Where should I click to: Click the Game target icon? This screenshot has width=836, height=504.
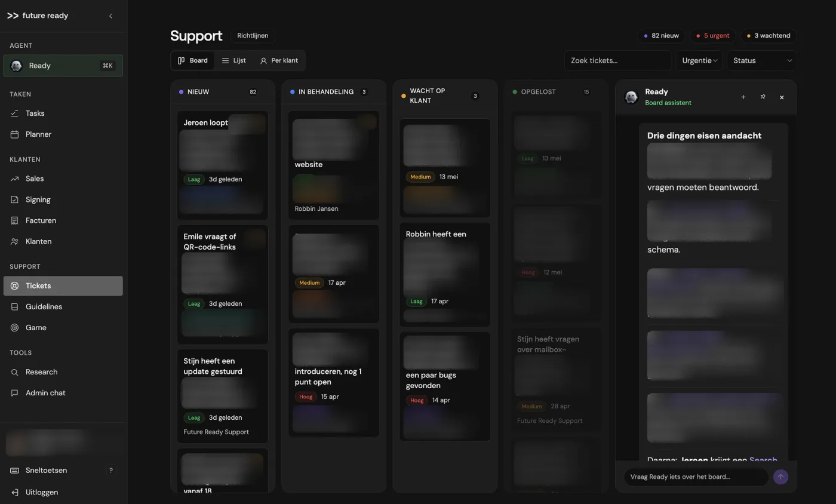pos(15,327)
